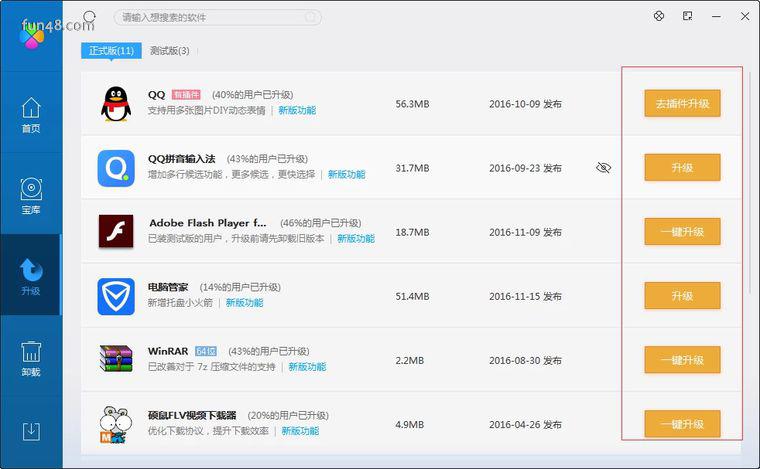
Task: Click the 51.4MB size value
Action: point(412,296)
